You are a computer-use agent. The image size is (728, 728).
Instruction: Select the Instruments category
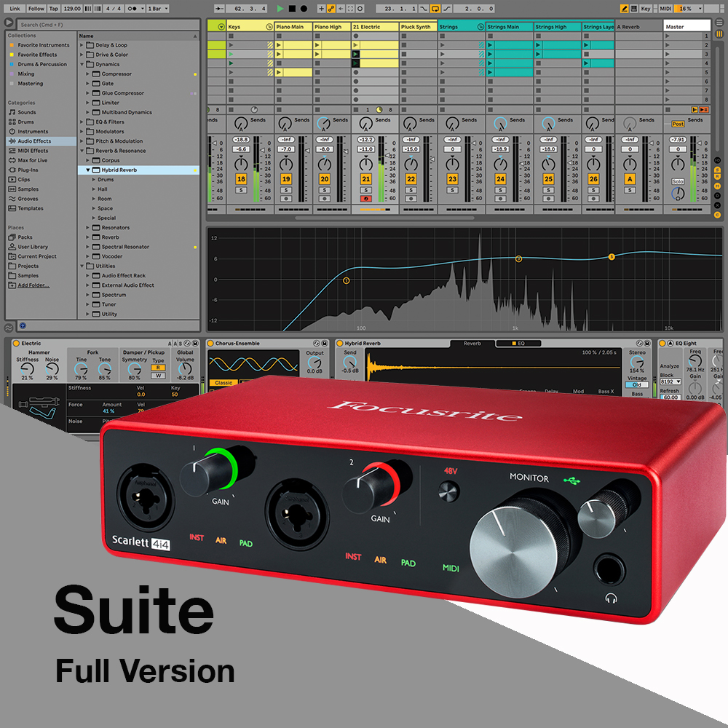[28, 131]
